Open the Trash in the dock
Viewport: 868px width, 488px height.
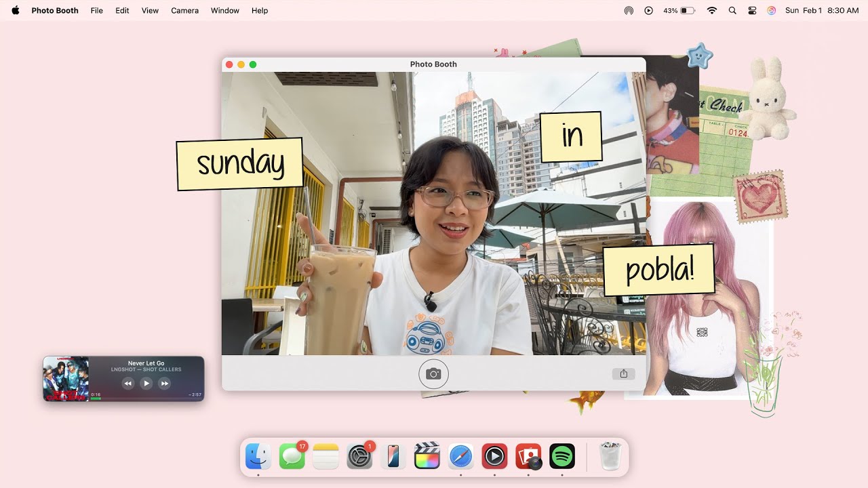click(610, 456)
